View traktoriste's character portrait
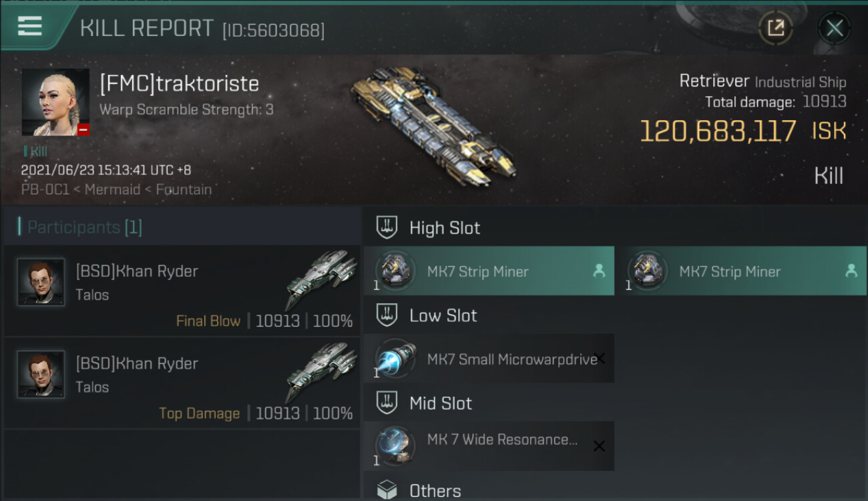The image size is (868, 501). coord(55,102)
